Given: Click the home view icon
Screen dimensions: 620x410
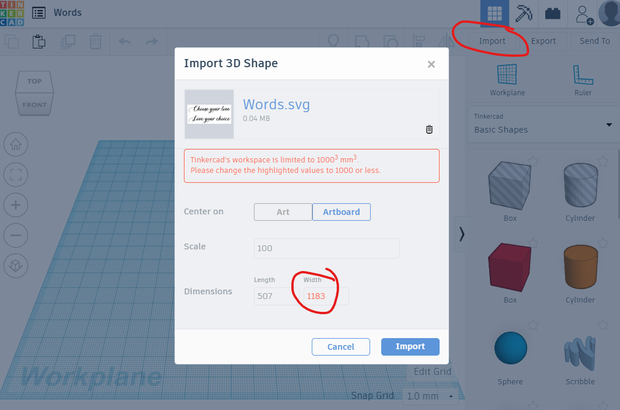Looking at the screenshot, I should point(16,143).
